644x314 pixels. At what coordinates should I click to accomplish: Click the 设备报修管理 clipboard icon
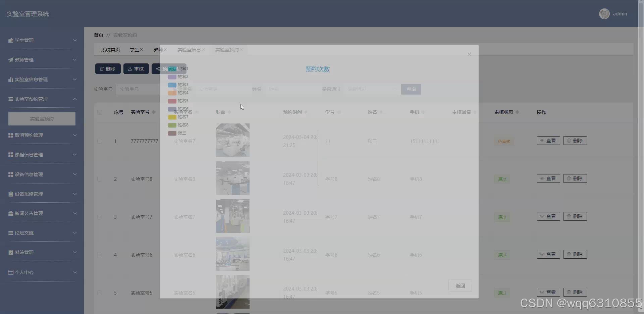point(11,194)
